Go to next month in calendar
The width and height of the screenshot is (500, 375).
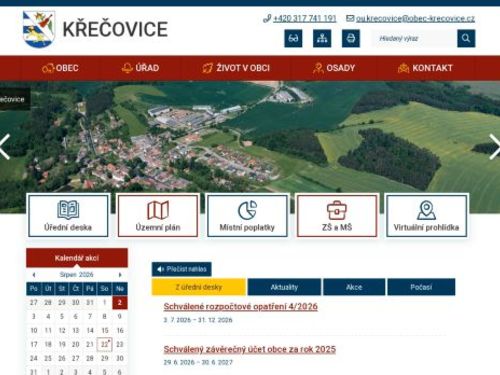coord(120,275)
